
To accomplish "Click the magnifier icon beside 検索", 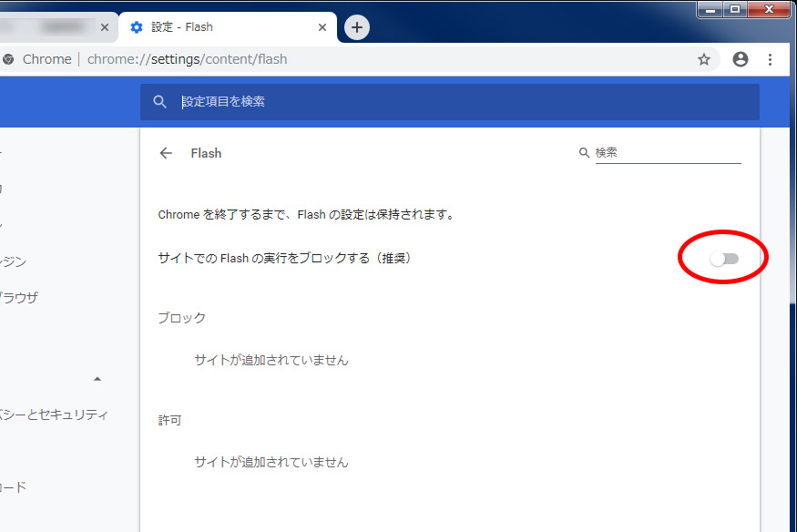I will pos(584,152).
